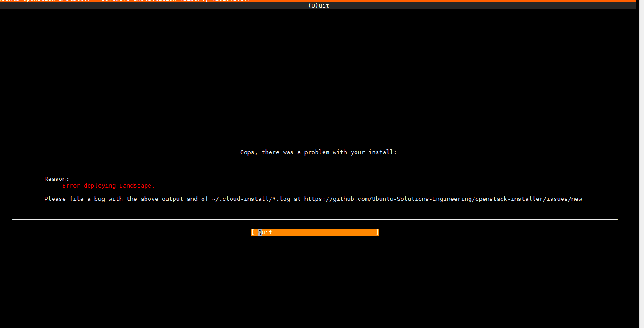The image size is (644, 328).
Task: Select the 'Error deploying Landscape.' message
Action: click(x=109, y=185)
